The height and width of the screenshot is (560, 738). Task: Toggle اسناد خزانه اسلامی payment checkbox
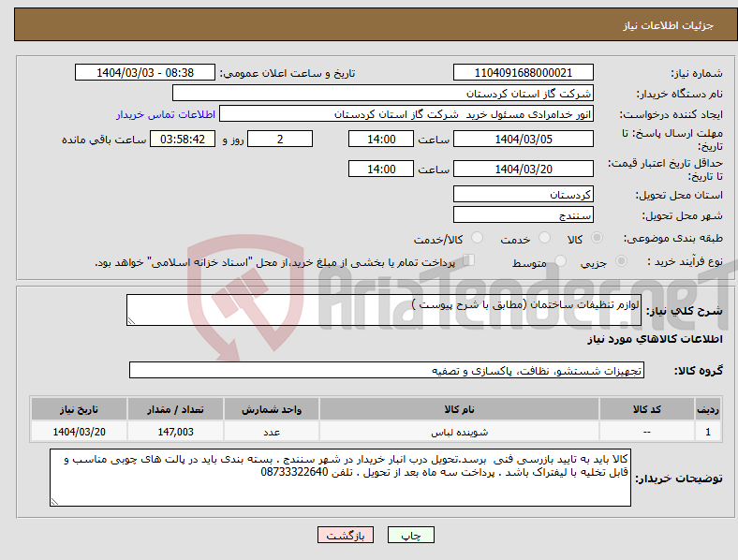tap(469, 259)
